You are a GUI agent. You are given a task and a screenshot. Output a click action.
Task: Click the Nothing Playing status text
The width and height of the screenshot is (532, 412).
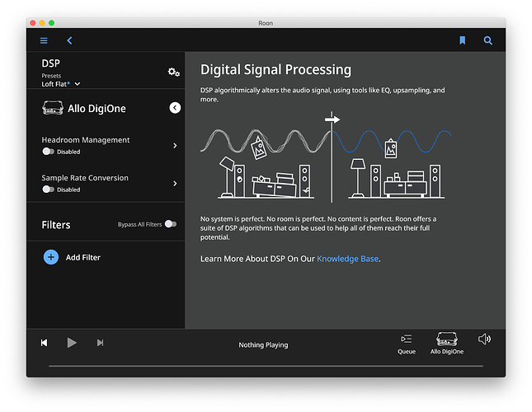click(263, 345)
